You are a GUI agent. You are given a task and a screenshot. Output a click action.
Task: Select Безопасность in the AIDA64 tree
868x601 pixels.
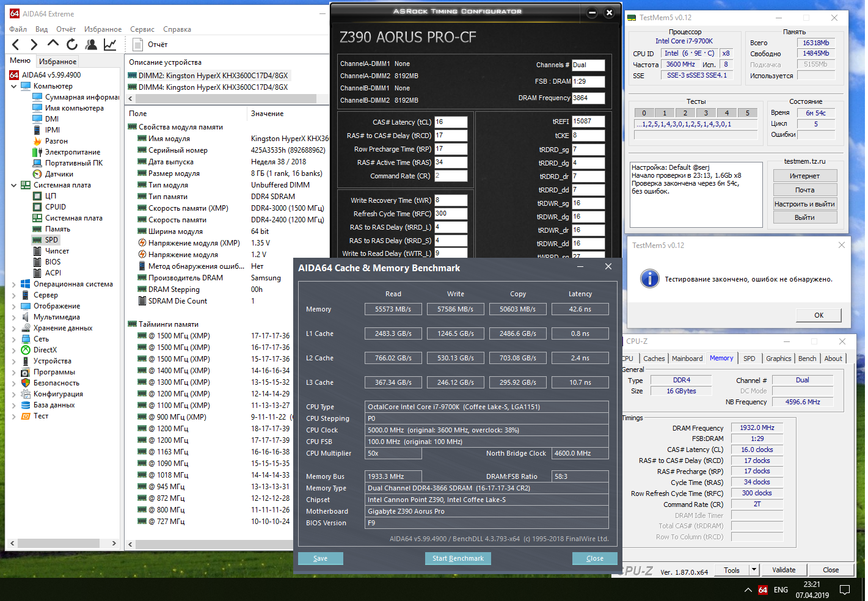tap(56, 383)
